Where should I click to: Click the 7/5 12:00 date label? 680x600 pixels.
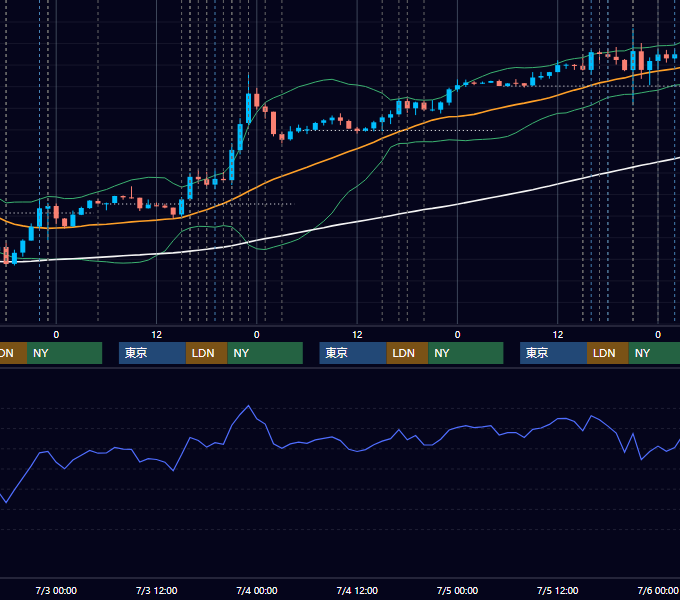(x=557, y=590)
